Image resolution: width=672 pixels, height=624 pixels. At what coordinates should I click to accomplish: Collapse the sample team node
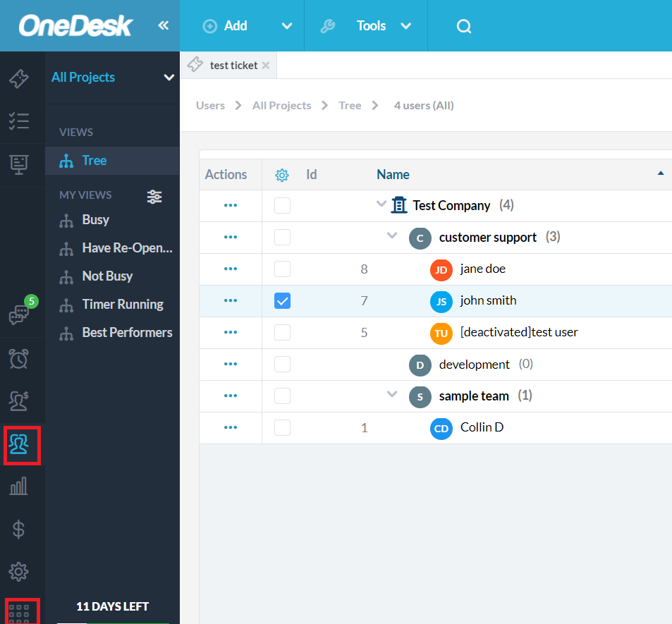click(392, 394)
